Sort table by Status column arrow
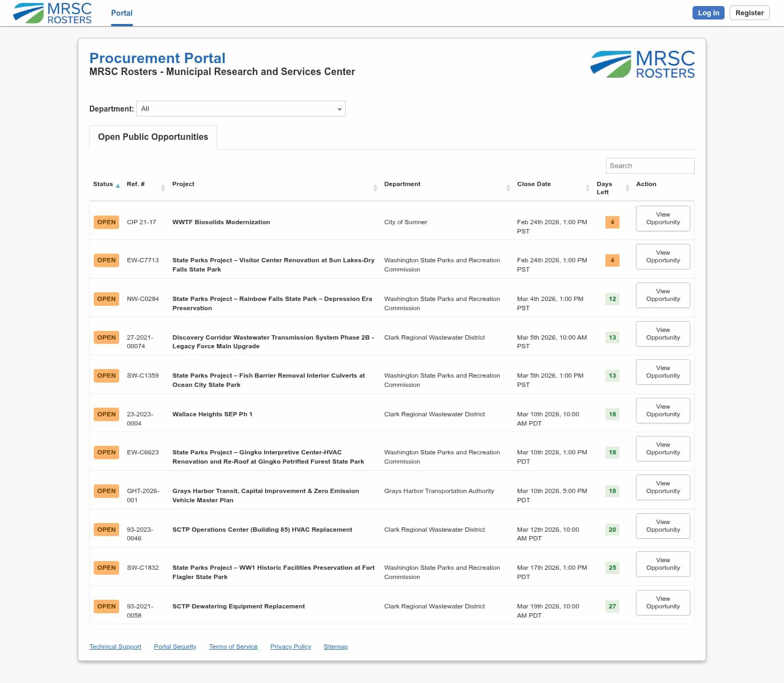 pyautogui.click(x=118, y=186)
